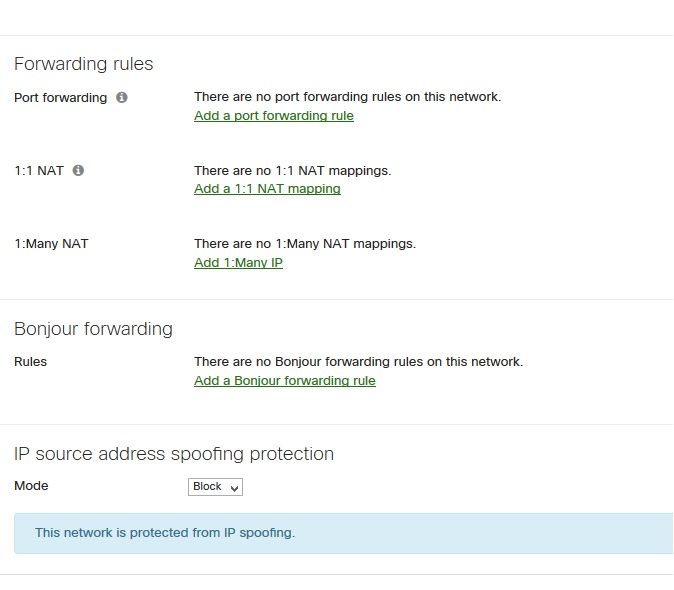Image resolution: width=674 pixels, height=590 pixels.
Task: Open the spoofing protection Mode dropdown
Action: tap(215, 487)
